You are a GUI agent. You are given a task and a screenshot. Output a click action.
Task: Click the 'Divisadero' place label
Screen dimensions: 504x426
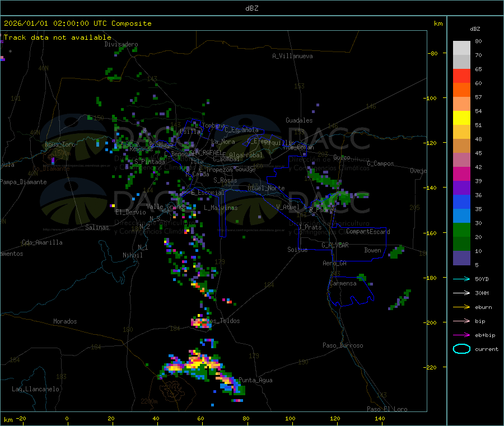pyautogui.click(x=121, y=44)
